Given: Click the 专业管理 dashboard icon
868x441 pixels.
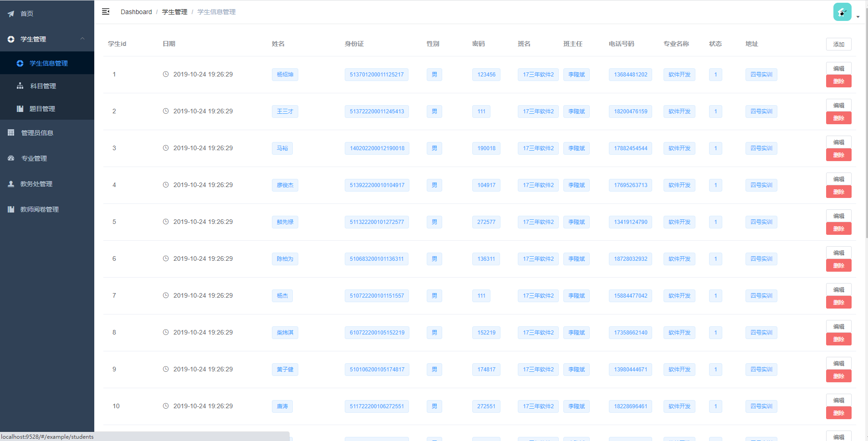Looking at the screenshot, I should (11, 158).
